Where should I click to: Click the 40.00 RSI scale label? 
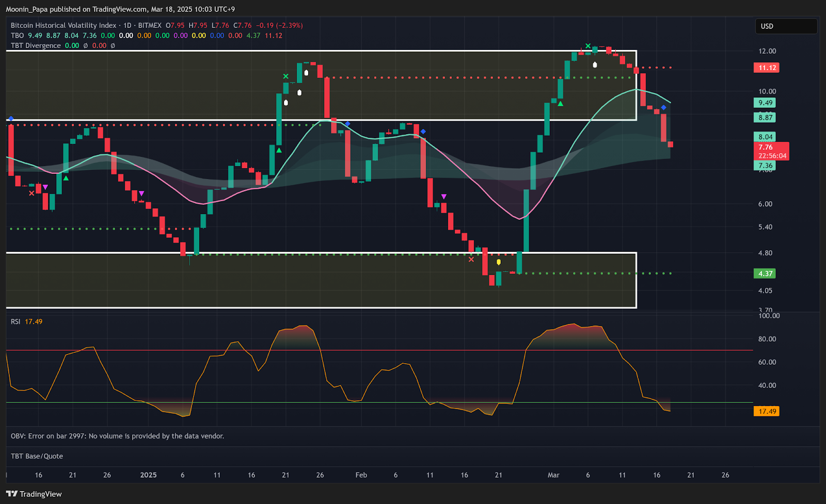(x=767, y=385)
